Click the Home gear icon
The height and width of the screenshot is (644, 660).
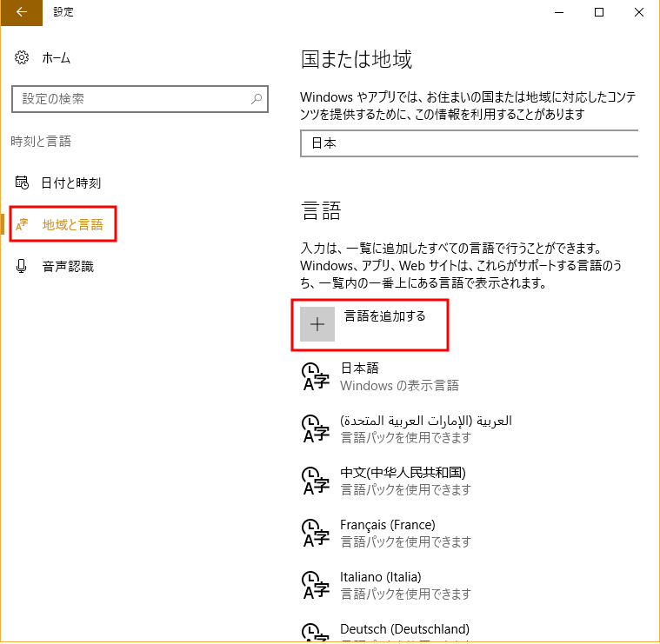click(x=22, y=58)
